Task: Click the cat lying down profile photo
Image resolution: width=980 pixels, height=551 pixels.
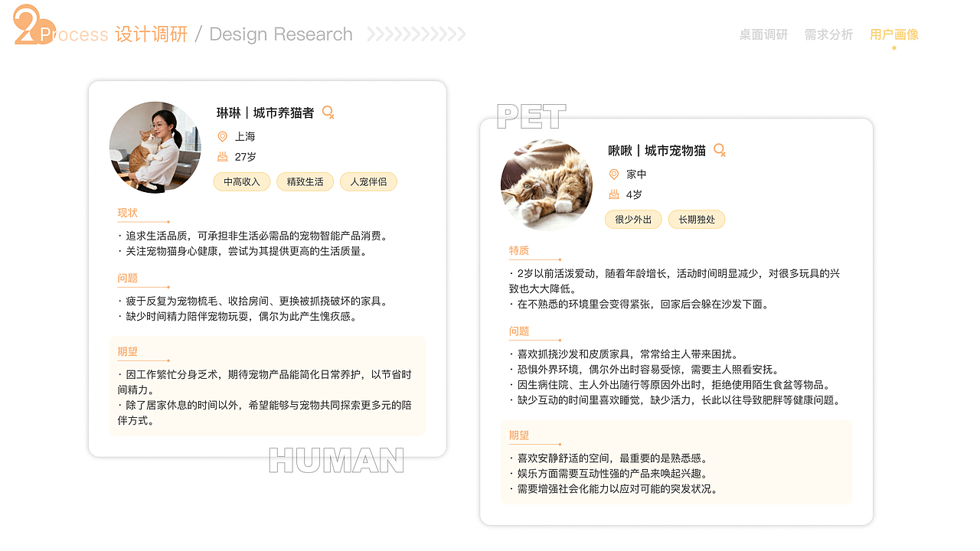Action: click(x=547, y=184)
